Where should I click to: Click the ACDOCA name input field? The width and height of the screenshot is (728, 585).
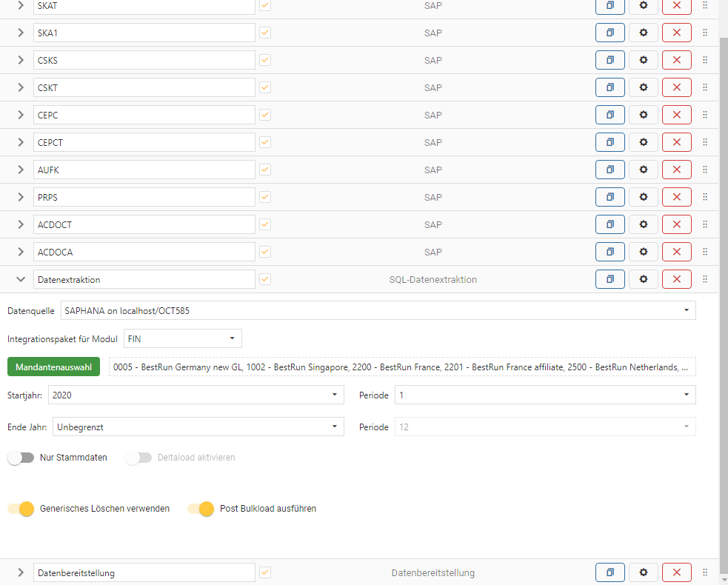144,252
